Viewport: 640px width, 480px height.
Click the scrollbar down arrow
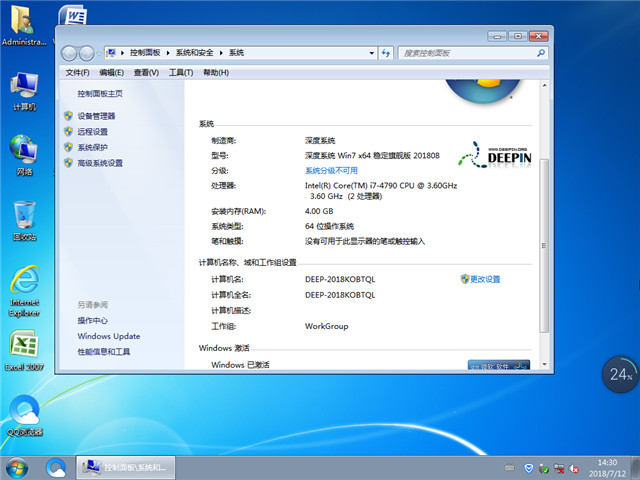pyautogui.click(x=544, y=364)
